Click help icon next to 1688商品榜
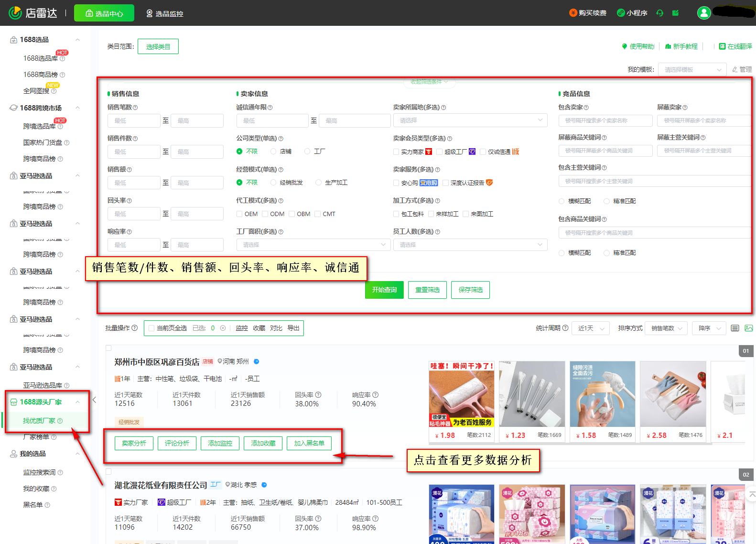The width and height of the screenshot is (756, 544). (63, 75)
